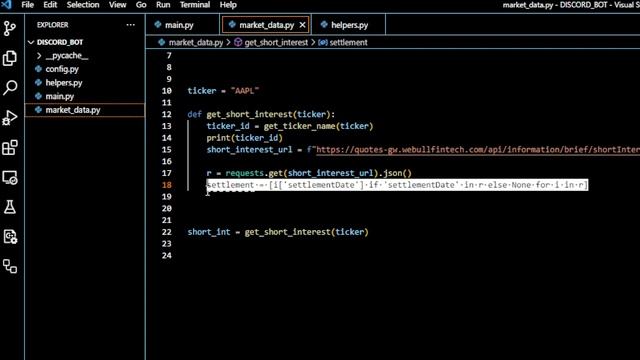Open the Explorer files icon
This screenshot has width=640, height=360.
(10, 58)
